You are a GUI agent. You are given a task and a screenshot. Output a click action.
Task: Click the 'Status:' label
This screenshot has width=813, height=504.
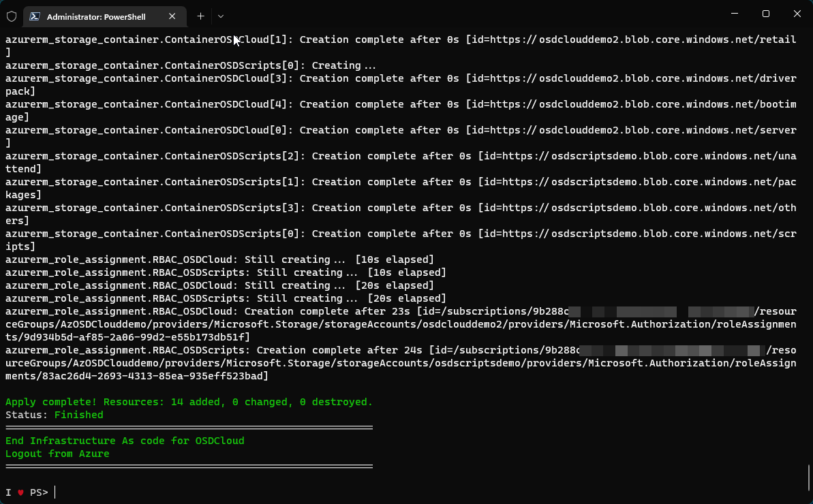pos(27,415)
